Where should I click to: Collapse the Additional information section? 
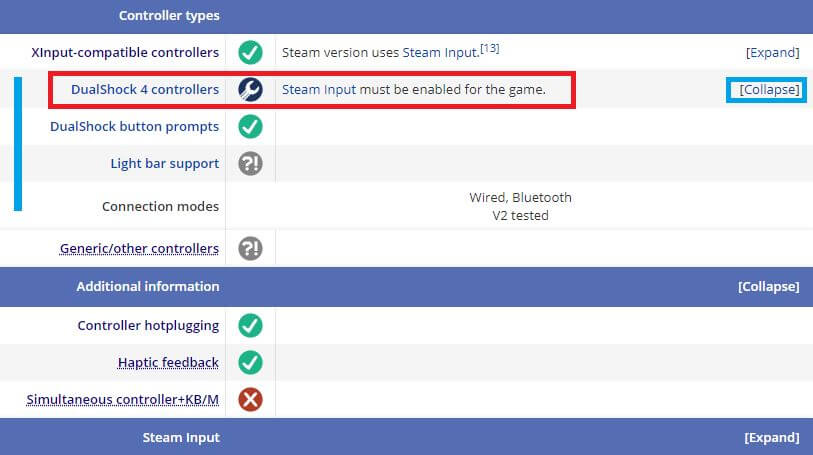(x=768, y=287)
